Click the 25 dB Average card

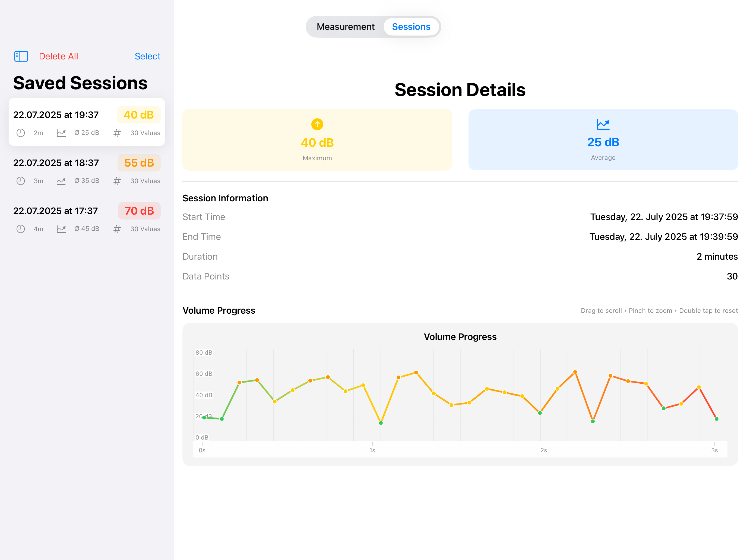603,139
